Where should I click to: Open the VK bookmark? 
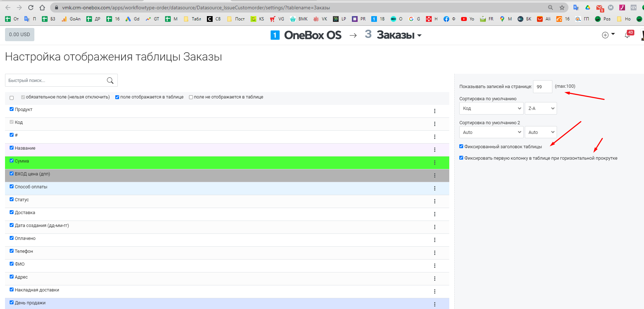[x=320, y=19]
